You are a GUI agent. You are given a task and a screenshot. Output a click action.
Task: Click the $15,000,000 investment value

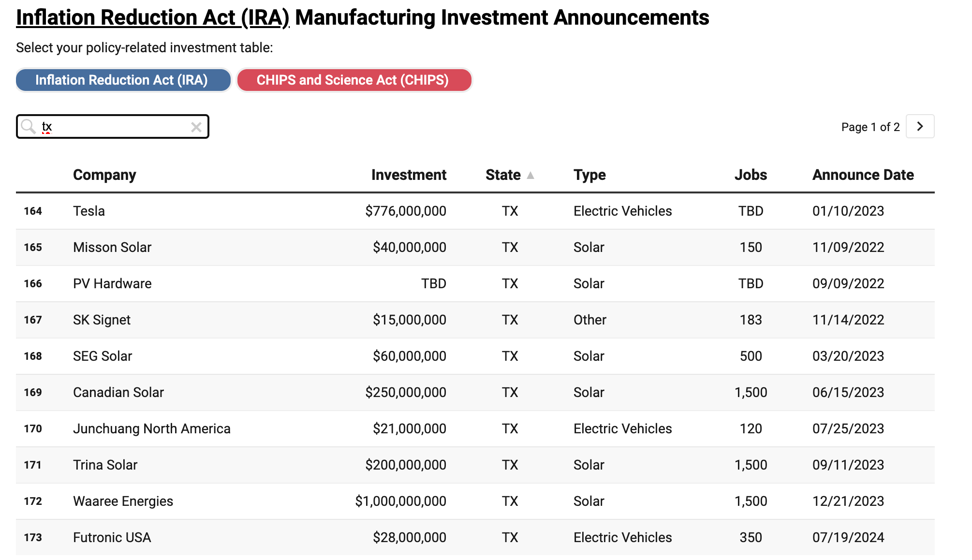pyautogui.click(x=410, y=320)
